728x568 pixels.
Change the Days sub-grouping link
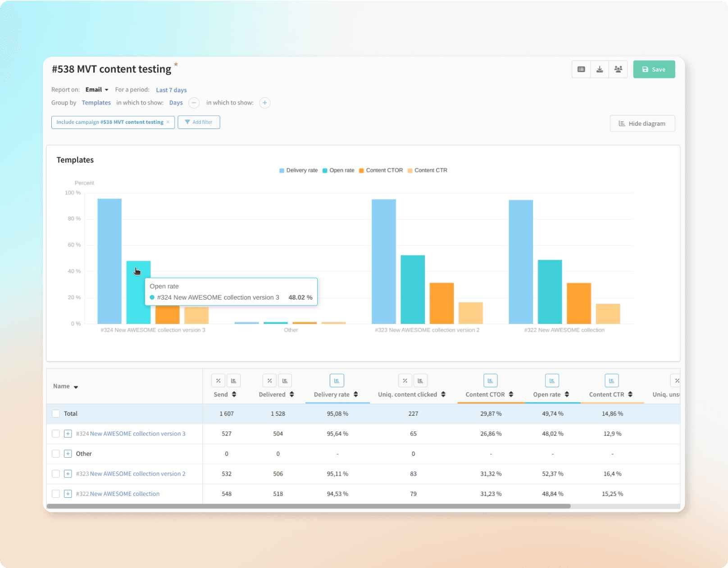tap(176, 103)
